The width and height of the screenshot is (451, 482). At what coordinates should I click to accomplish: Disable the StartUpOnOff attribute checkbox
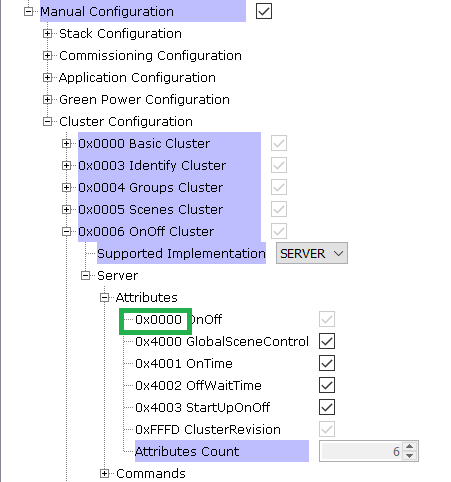pyautogui.click(x=327, y=407)
